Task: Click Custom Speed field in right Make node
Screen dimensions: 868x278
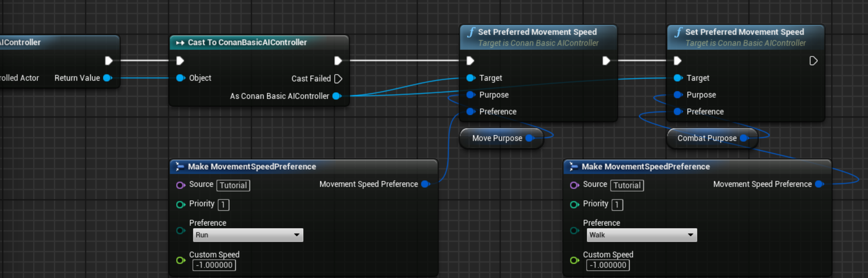Action: [608, 265]
